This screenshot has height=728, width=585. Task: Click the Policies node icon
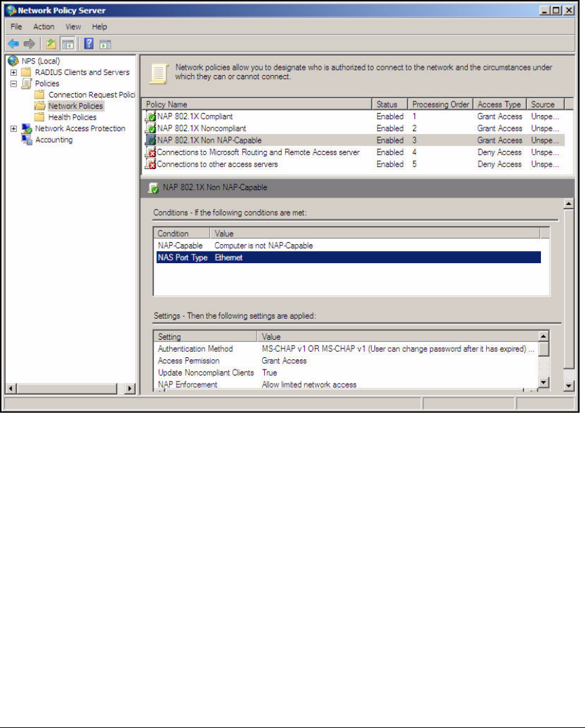point(27,84)
